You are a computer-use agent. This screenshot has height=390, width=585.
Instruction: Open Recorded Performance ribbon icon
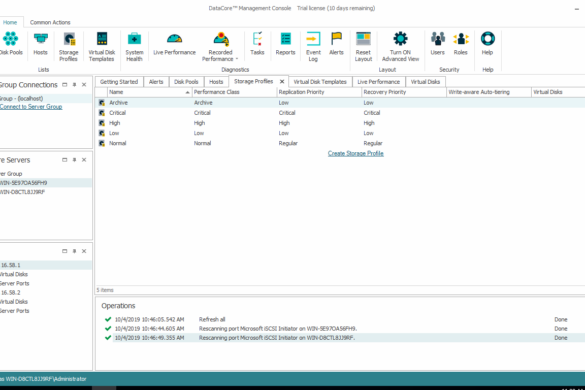click(x=220, y=46)
